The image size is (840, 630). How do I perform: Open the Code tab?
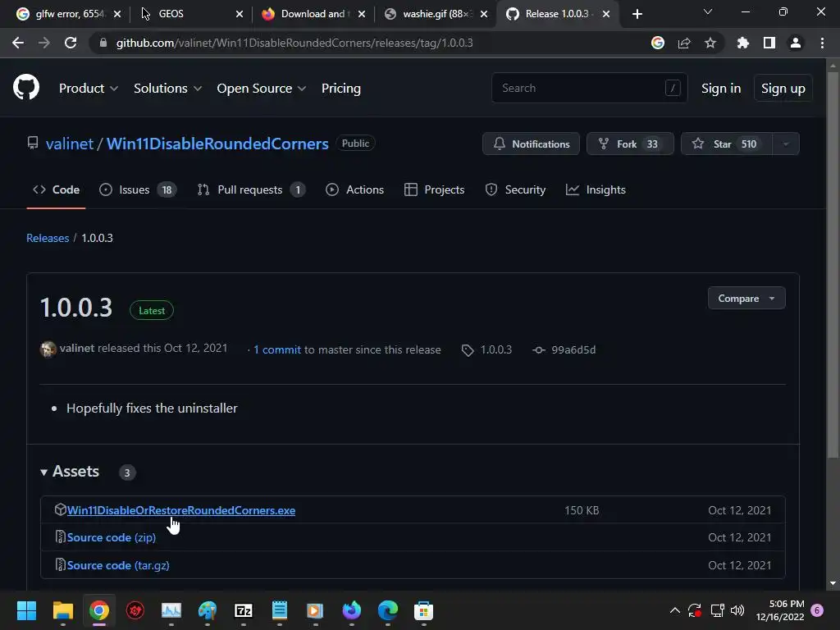coord(57,189)
